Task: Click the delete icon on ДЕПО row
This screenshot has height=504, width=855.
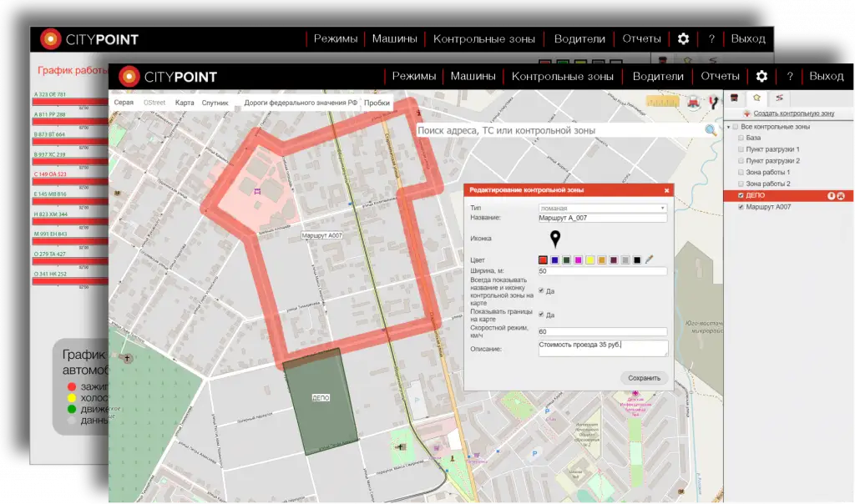Action: 841,195
